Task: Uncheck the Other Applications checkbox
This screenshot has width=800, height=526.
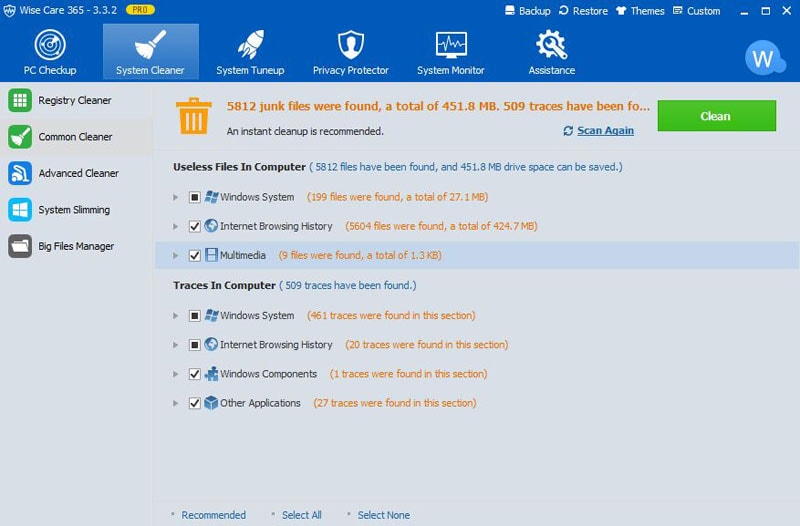Action: click(194, 403)
